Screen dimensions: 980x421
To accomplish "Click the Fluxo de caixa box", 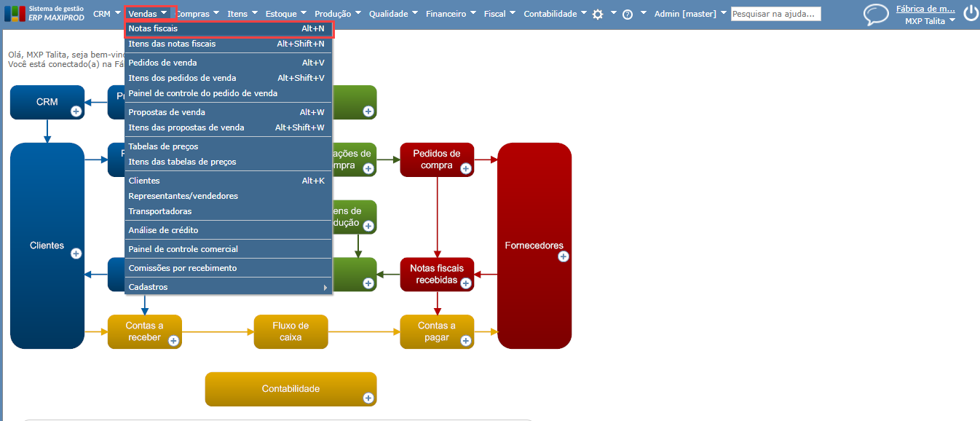I will (291, 331).
